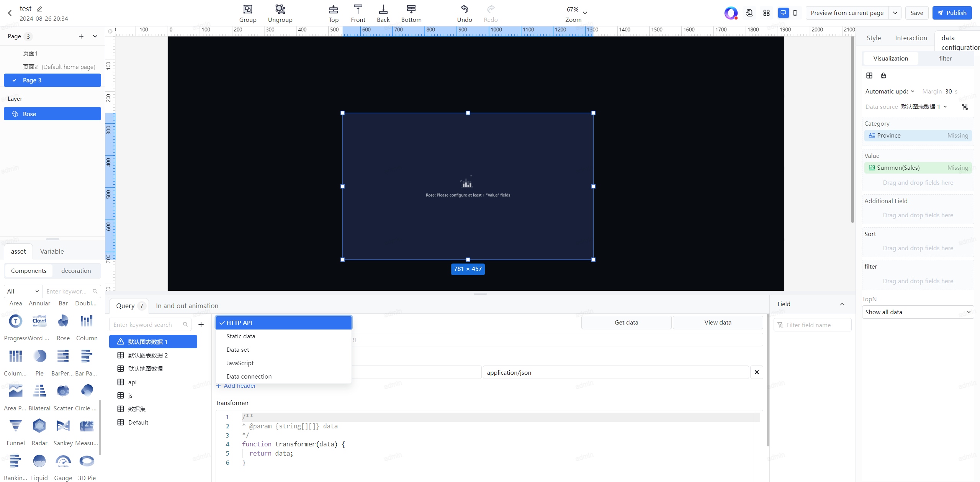Open the Zoom percentage dropdown
This screenshot has width=980, height=482.
pyautogui.click(x=576, y=10)
